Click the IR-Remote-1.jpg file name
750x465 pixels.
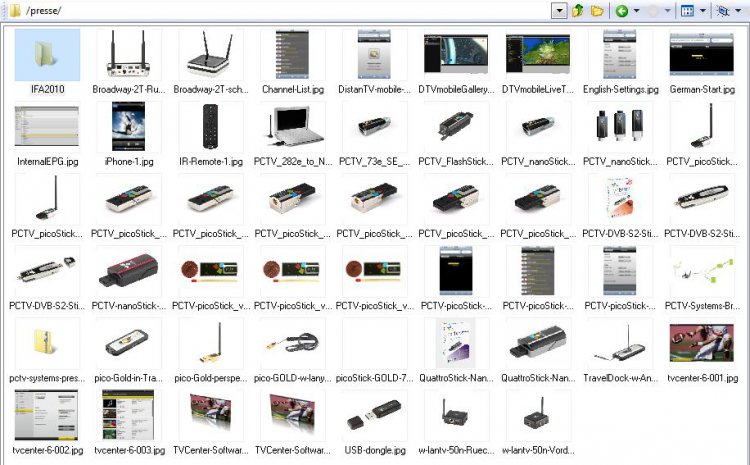point(211,162)
